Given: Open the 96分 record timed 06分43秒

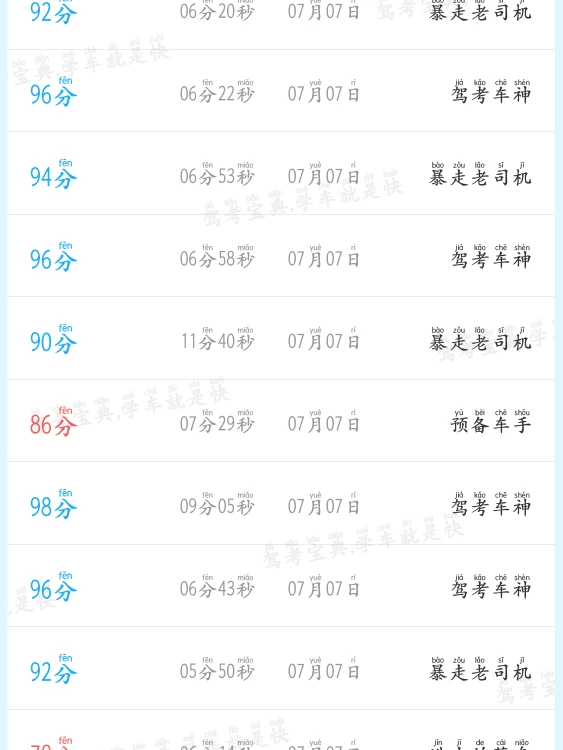Looking at the screenshot, I should [281, 585].
